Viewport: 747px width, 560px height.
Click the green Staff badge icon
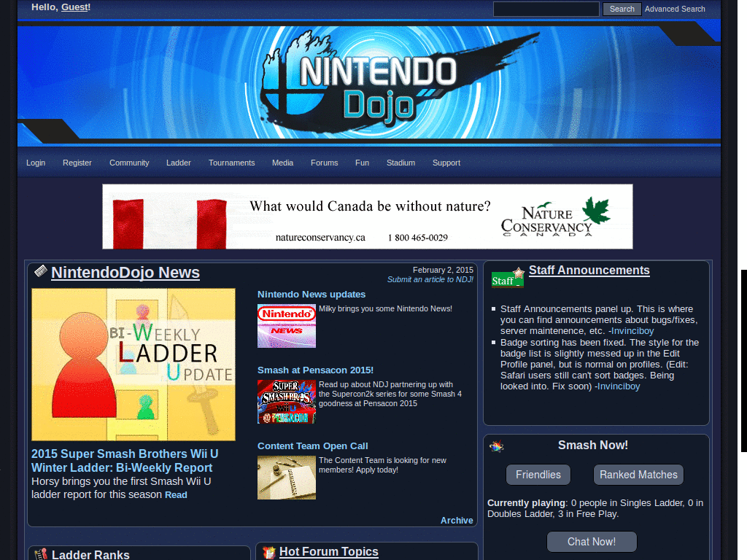coord(508,278)
